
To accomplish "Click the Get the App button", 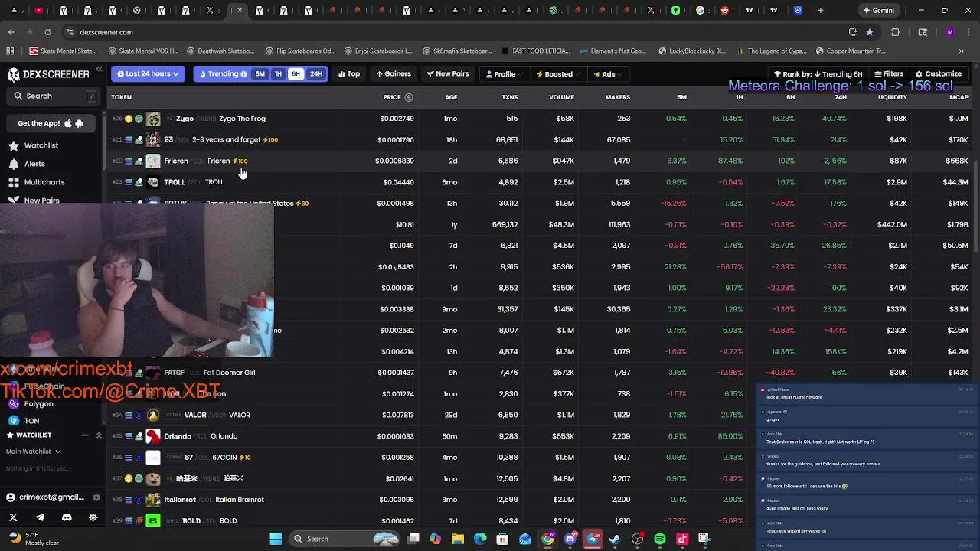I will click(x=51, y=123).
